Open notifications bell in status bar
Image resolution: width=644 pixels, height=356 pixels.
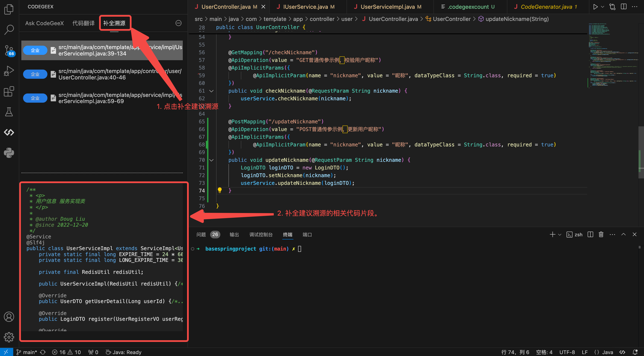click(x=635, y=352)
